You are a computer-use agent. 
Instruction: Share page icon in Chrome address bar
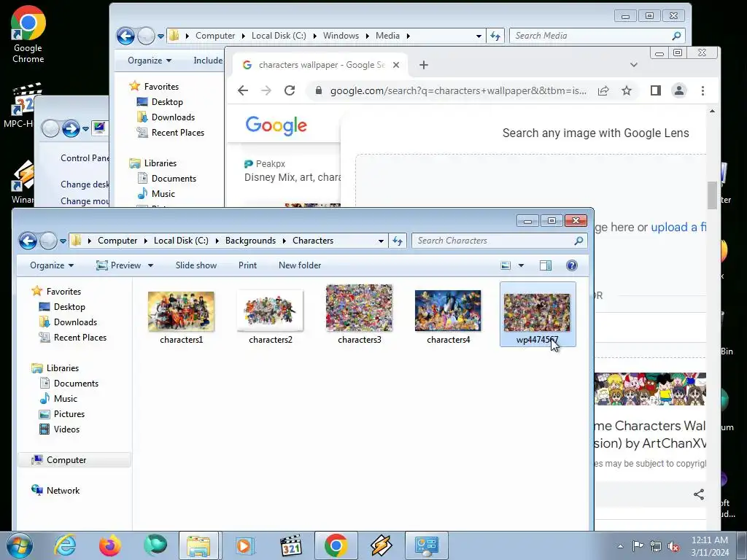pyautogui.click(x=603, y=90)
